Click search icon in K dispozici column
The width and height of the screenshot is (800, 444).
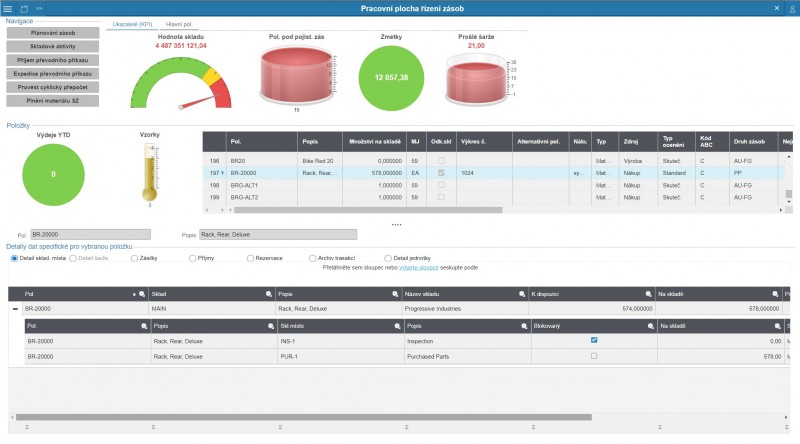click(648, 294)
